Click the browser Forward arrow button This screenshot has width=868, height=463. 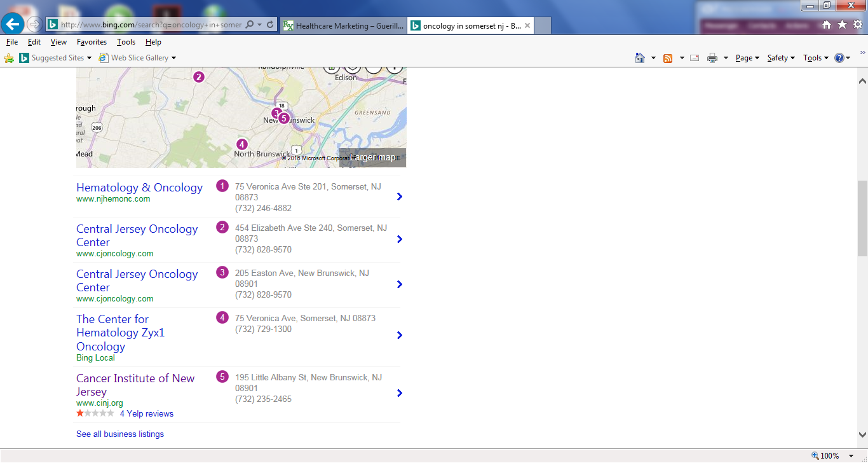click(34, 25)
